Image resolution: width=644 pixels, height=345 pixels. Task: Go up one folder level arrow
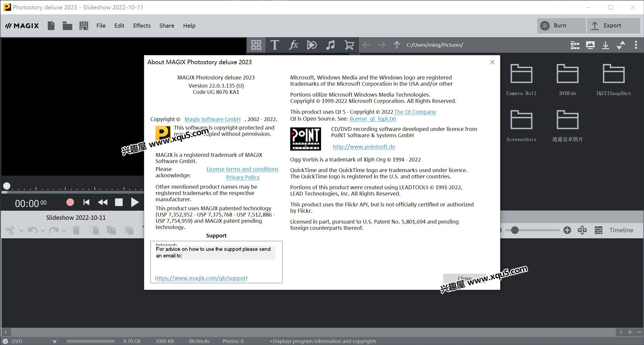pos(397,45)
